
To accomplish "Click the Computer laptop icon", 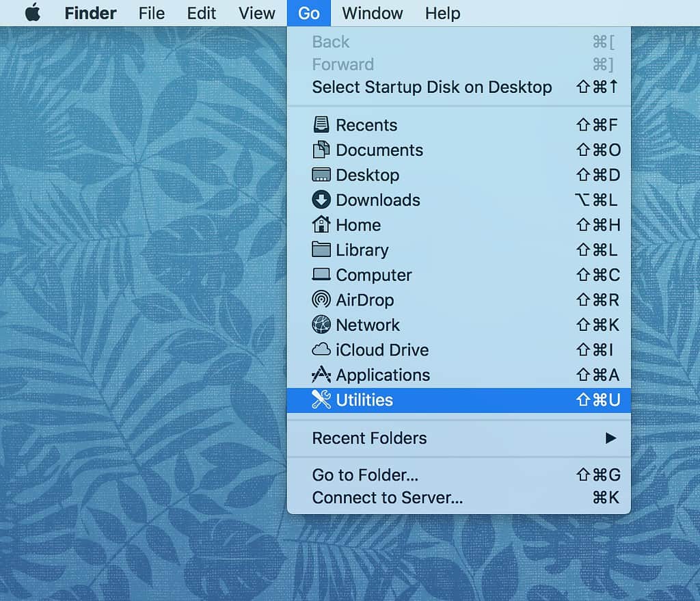I will (x=321, y=274).
